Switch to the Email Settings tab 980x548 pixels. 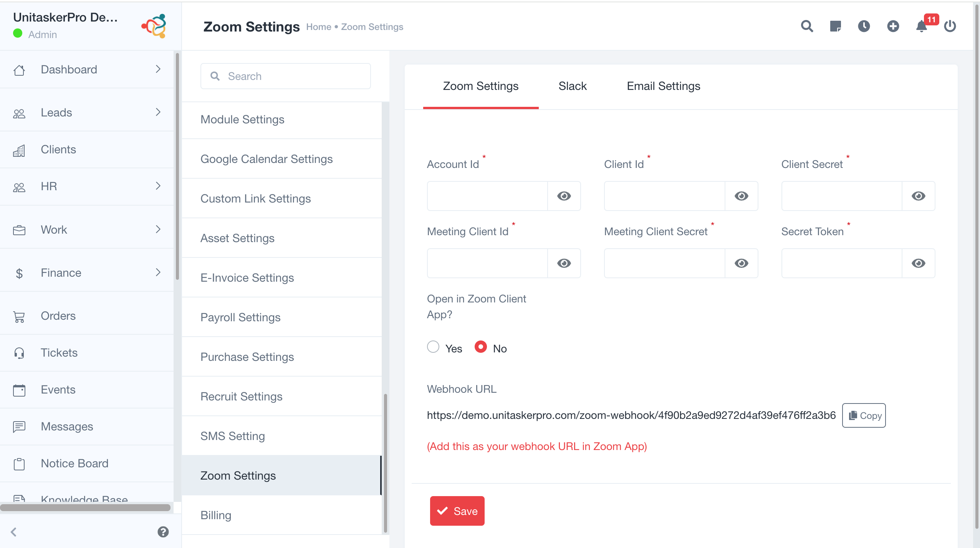[664, 86]
